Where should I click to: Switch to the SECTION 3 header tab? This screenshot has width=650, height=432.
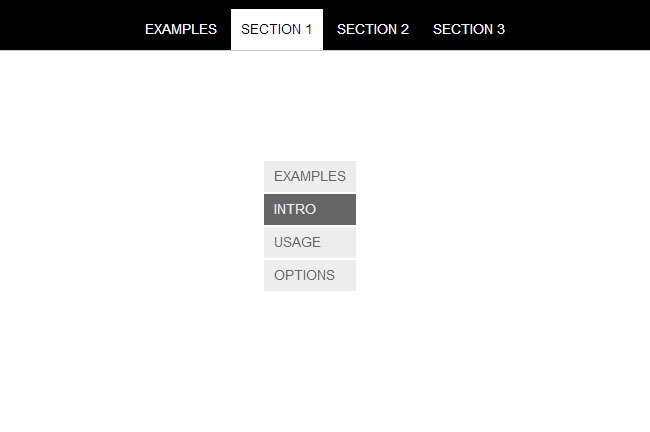click(x=469, y=29)
